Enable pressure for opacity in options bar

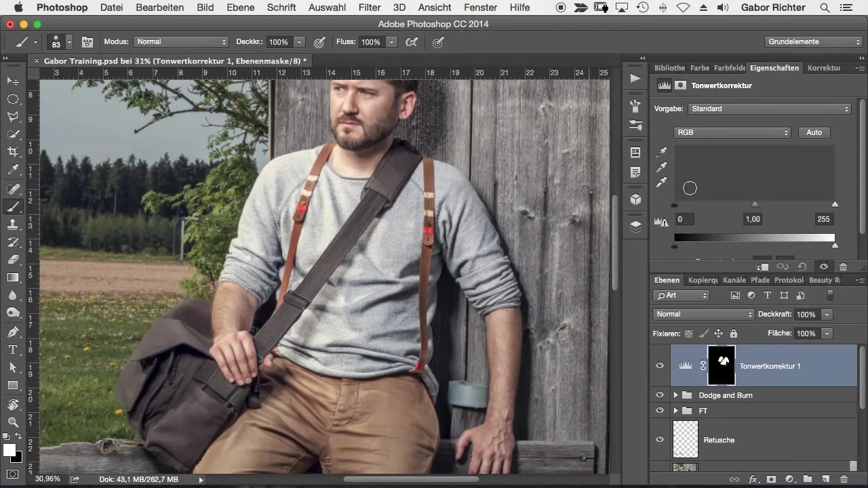point(319,42)
